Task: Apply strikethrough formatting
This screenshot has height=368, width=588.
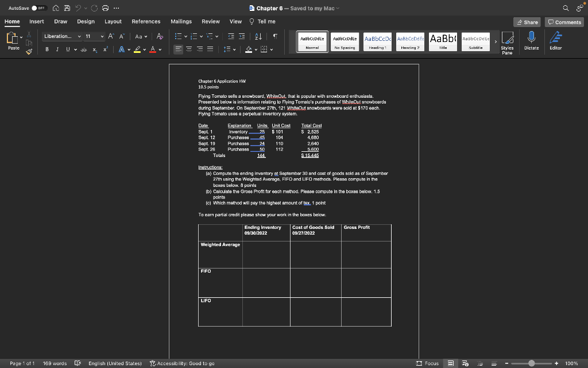Action: pyautogui.click(x=84, y=49)
